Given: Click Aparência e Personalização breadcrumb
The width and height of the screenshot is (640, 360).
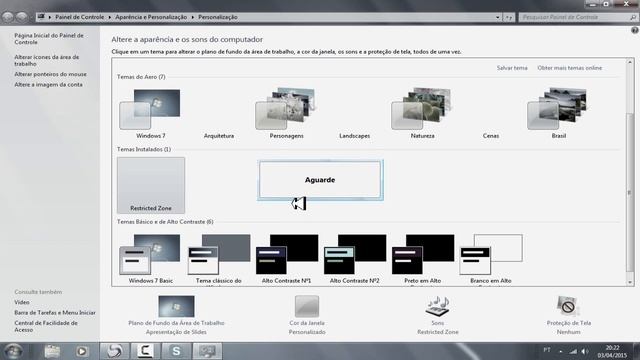Looking at the screenshot, I should (151, 17).
